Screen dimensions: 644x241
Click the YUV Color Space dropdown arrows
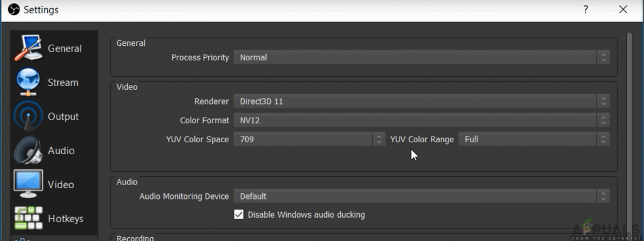point(379,139)
